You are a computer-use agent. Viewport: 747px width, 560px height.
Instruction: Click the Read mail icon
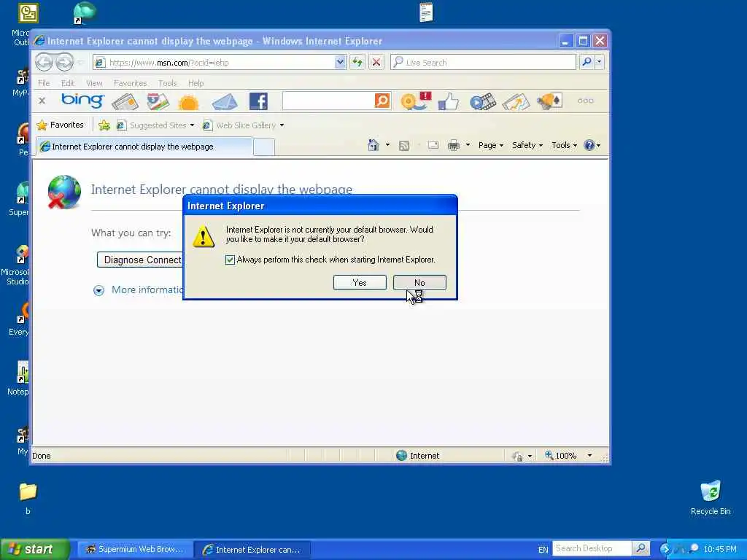pyautogui.click(x=433, y=145)
